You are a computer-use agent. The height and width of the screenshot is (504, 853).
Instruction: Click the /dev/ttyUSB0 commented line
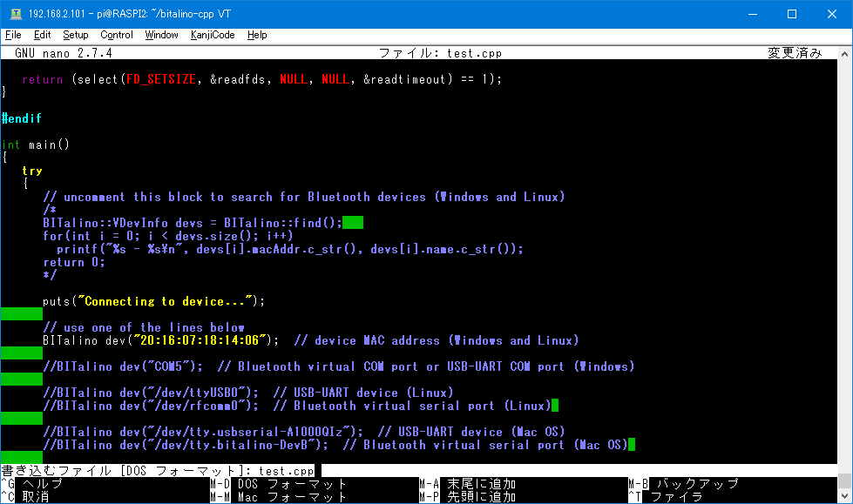[x=248, y=393]
